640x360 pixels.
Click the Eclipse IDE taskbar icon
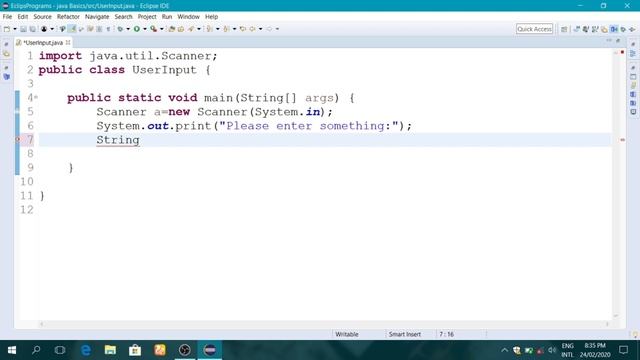pos(210,350)
